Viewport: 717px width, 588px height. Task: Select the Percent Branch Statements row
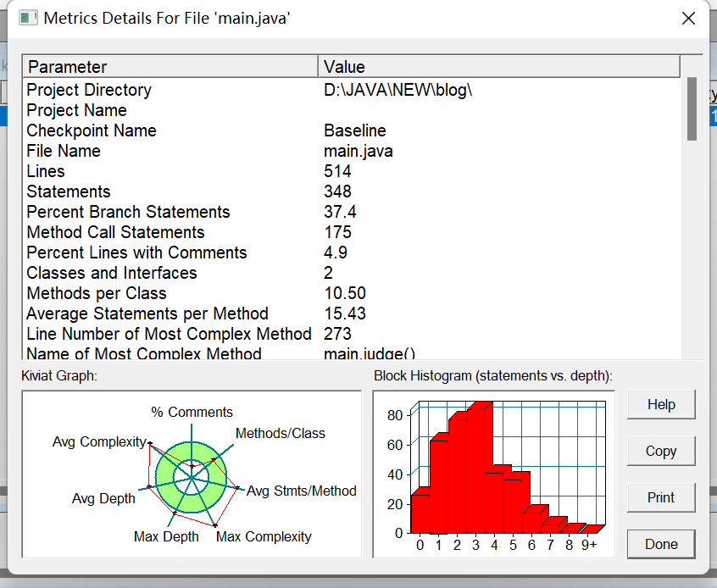pyautogui.click(x=351, y=212)
